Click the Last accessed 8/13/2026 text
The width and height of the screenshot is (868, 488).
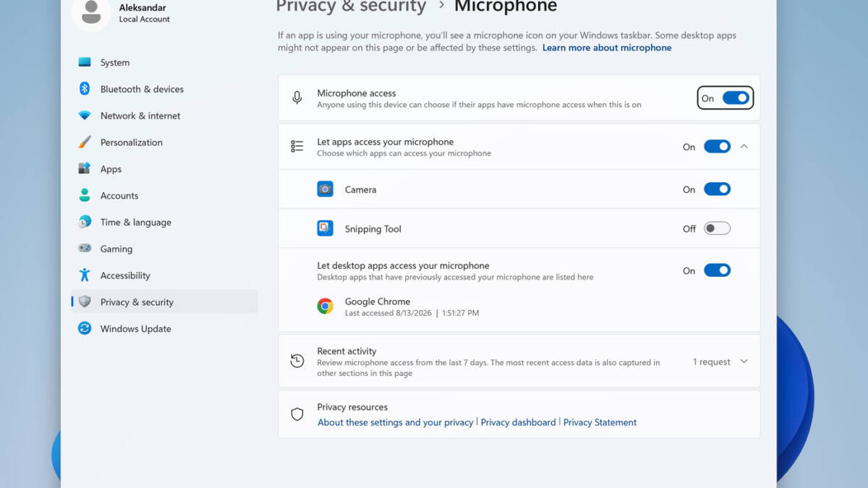(x=412, y=313)
